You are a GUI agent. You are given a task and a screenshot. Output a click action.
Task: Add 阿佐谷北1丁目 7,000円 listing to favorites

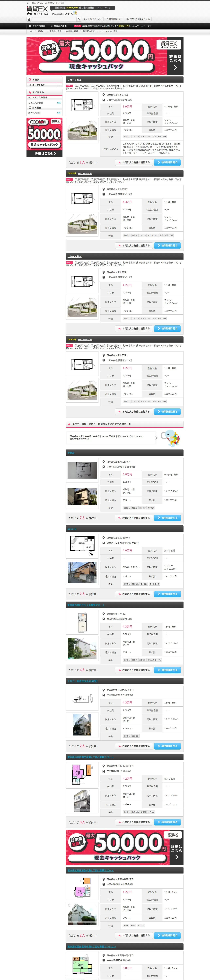coord(133,746)
